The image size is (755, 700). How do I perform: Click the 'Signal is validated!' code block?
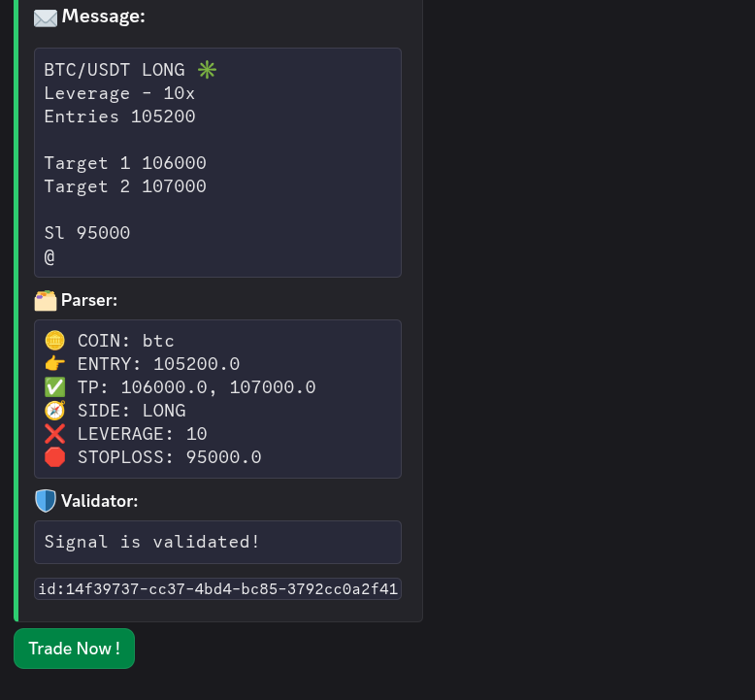coord(217,542)
